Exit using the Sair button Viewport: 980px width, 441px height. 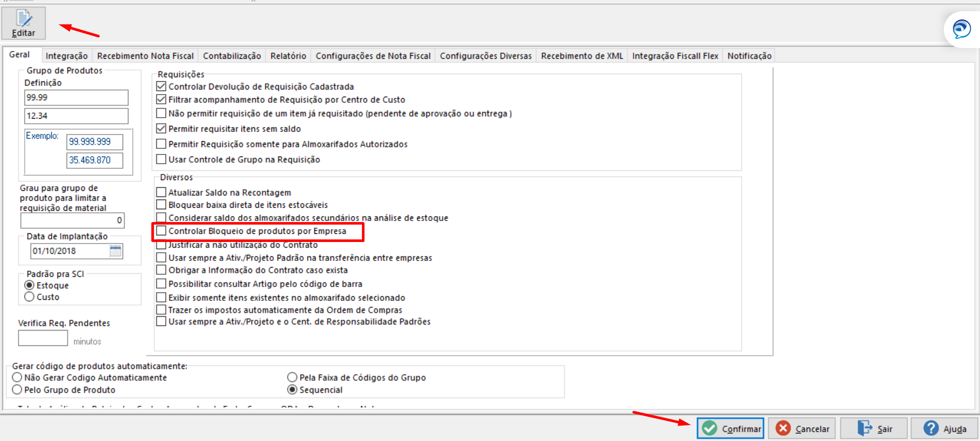coord(874,429)
